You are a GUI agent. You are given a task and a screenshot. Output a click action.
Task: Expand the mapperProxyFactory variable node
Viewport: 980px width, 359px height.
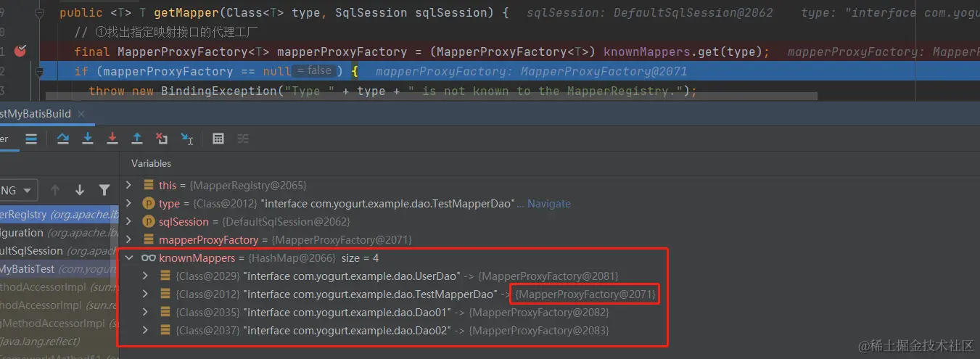tap(129, 240)
